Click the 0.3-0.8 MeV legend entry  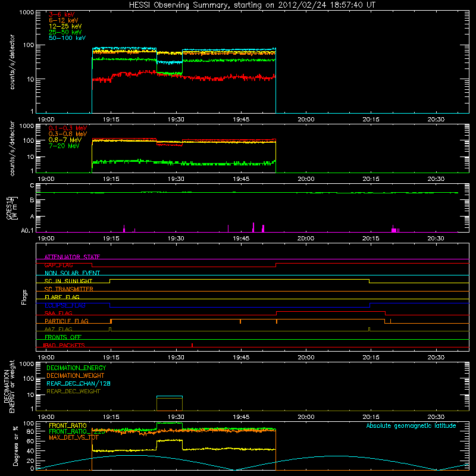(x=68, y=134)
